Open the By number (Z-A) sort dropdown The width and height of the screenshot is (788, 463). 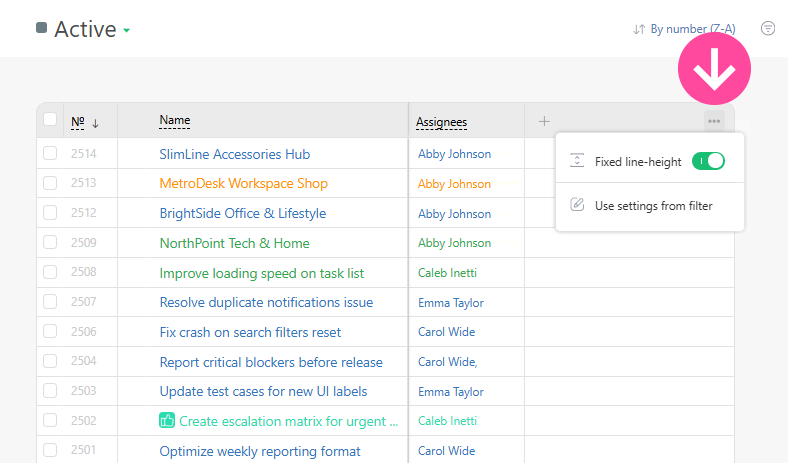pyautogui.click(x=684, y=29)
